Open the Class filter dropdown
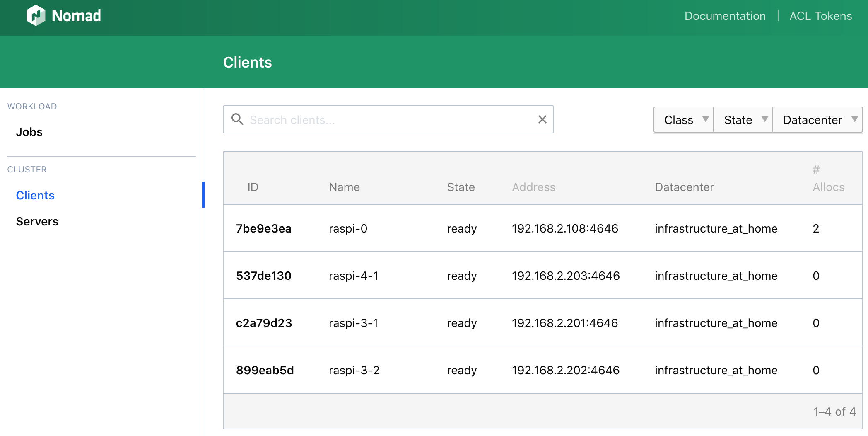 pos(684,120)
